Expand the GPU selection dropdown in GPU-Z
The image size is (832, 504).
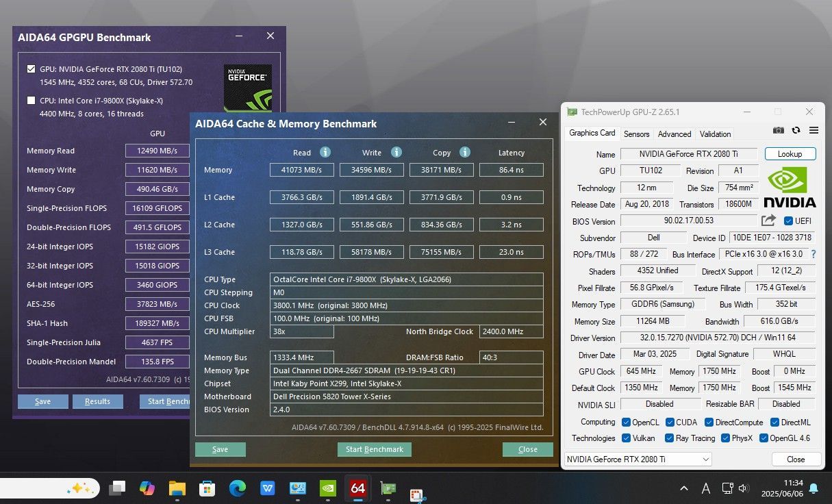705,459
